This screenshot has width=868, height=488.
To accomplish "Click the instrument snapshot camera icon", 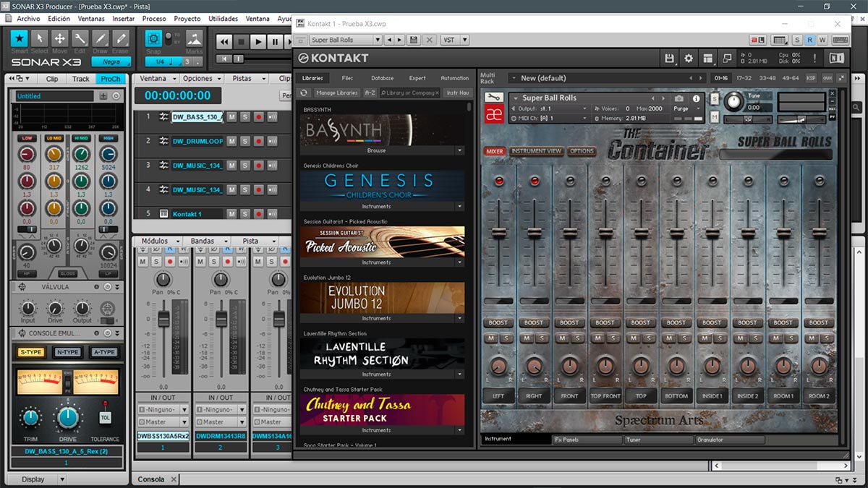I will coord(678,98).
